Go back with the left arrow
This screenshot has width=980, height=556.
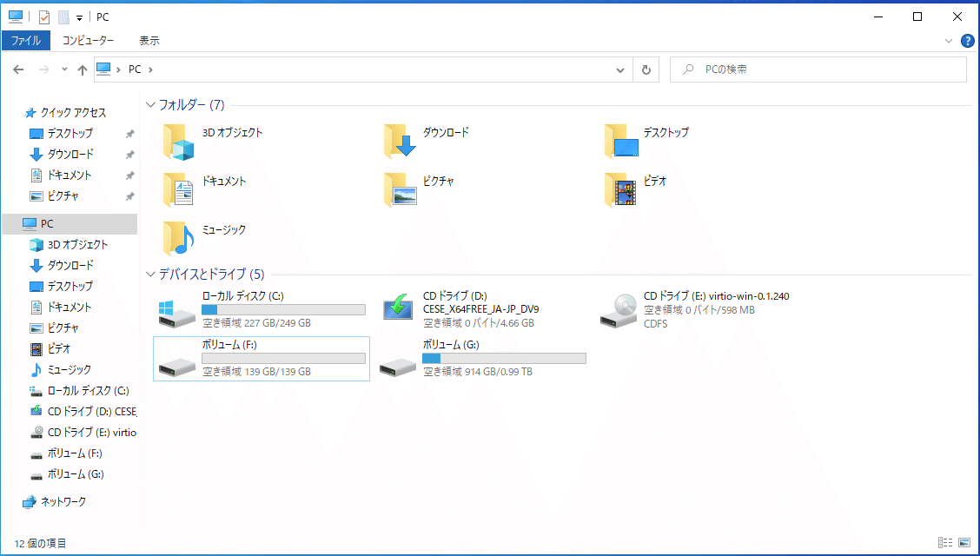click(18, 69)
